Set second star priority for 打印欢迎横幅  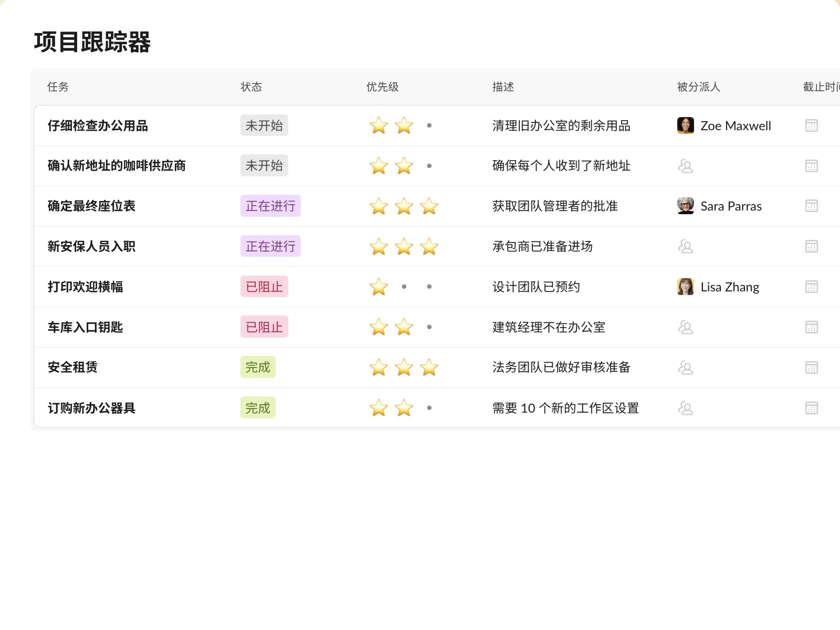[404, 287]
